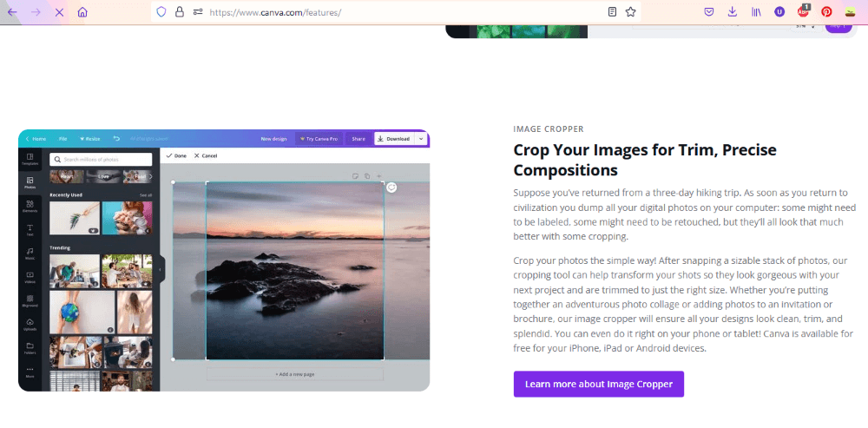Open the tracking protection shield panel

(x=161, y=11)
